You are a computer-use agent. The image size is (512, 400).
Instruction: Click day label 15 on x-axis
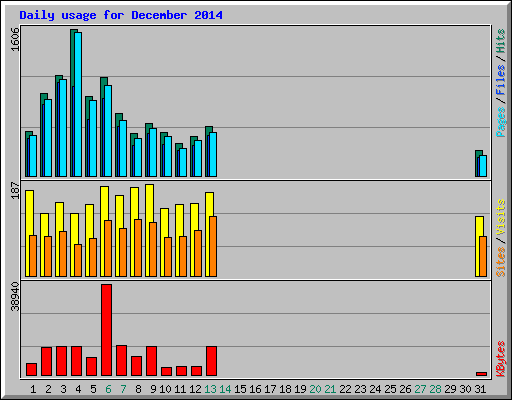pyautogui.click(x=240, y=389)
